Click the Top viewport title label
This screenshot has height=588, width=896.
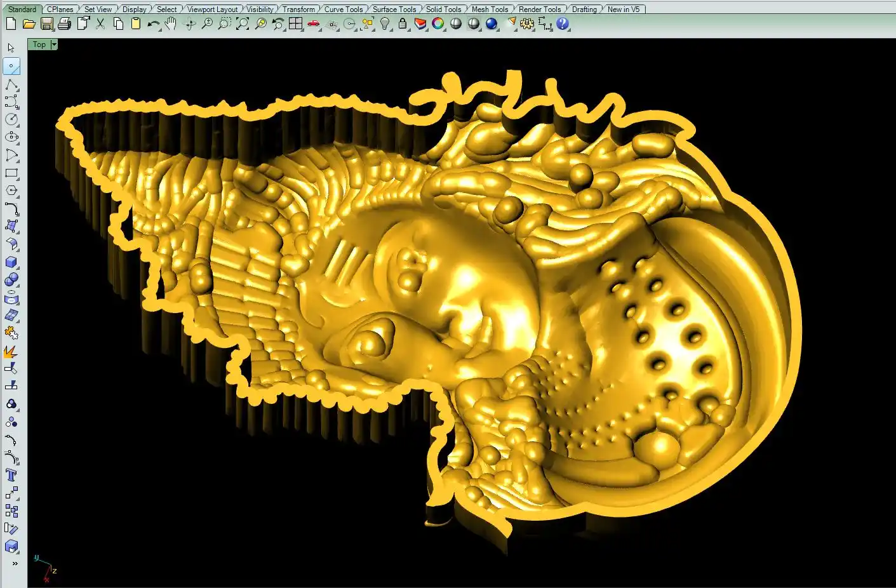click(39, 44)
